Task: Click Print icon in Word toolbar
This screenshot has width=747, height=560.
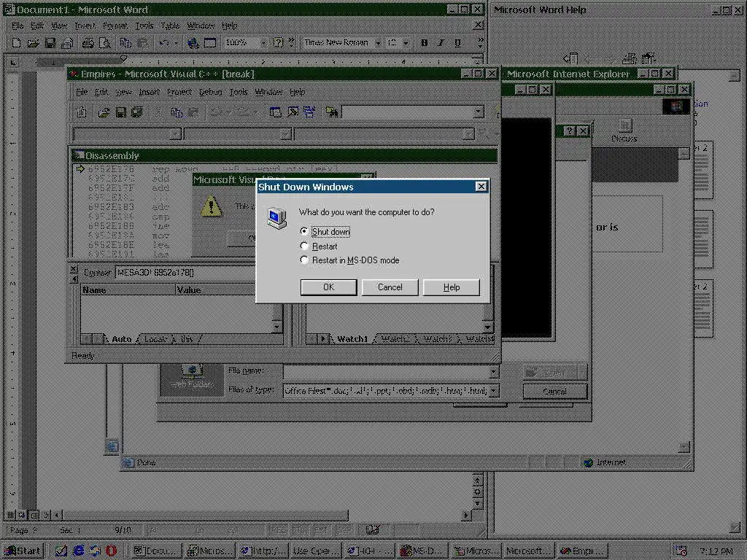Action: tap(88, 43)
